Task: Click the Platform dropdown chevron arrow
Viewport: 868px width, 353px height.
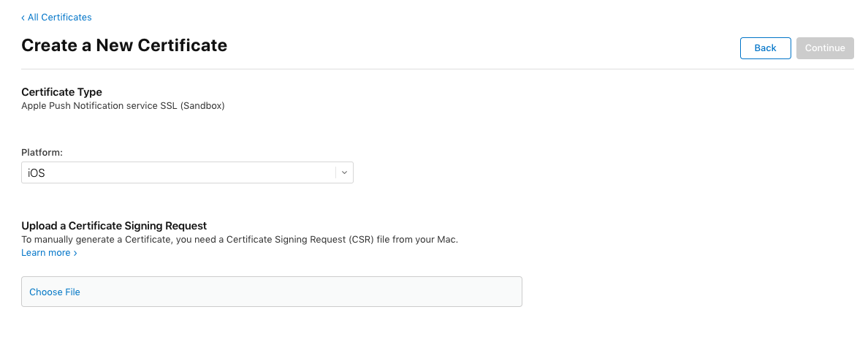Action: pos(344,173)
